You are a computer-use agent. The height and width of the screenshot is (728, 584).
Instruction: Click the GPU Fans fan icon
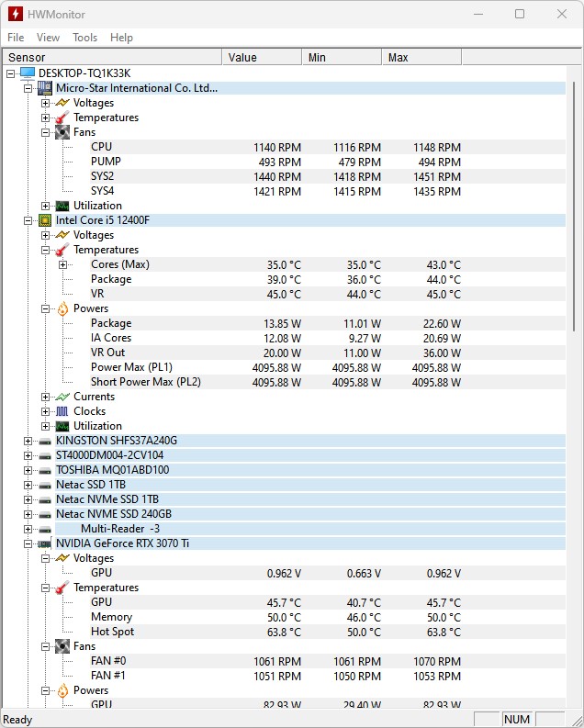point(62,646)
